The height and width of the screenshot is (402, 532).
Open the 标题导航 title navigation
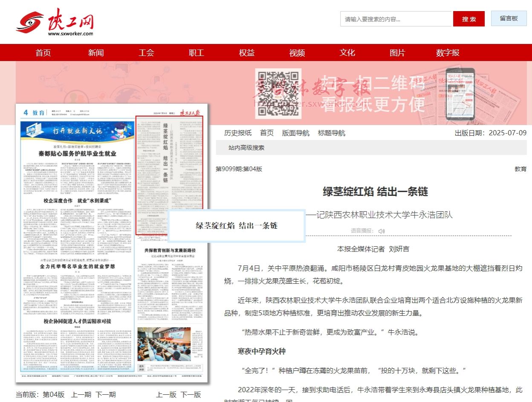(x=332, y=133)
